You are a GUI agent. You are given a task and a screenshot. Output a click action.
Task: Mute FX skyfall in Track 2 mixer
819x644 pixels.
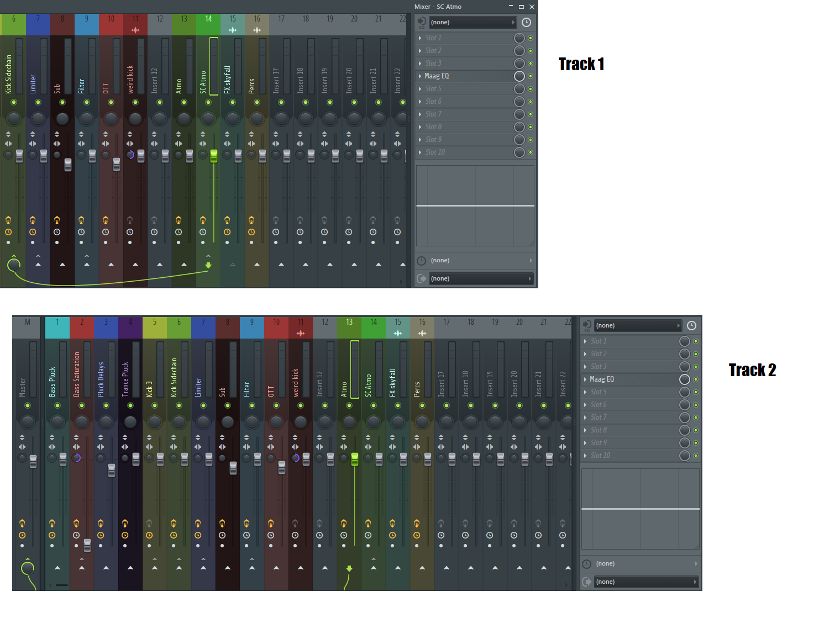click(398, 405)
